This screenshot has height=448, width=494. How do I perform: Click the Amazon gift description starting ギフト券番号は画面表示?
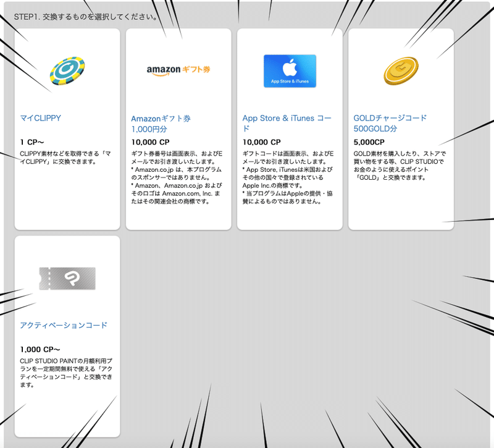coord(177,158)
